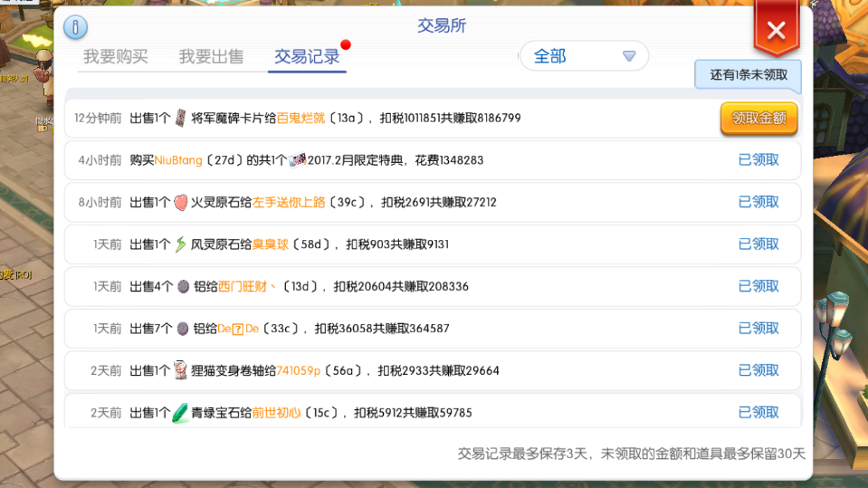Tap the 青绿宝石 green gem icon

(x=180, y=413)
